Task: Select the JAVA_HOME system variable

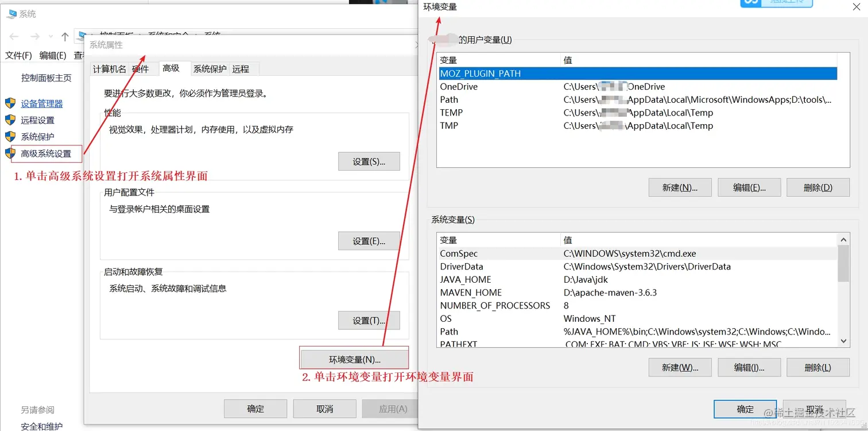Action: tap(637, 279)
